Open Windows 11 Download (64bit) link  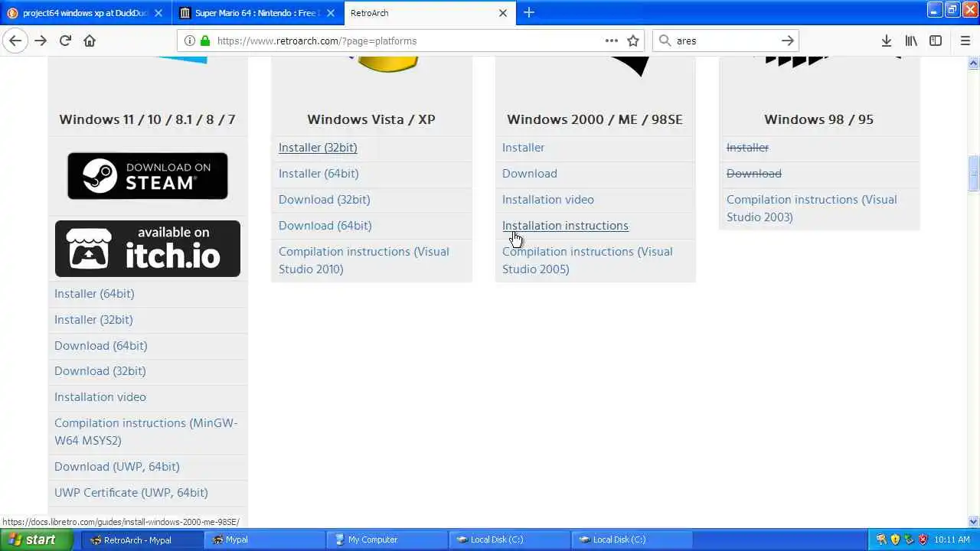tap(101, 346)
